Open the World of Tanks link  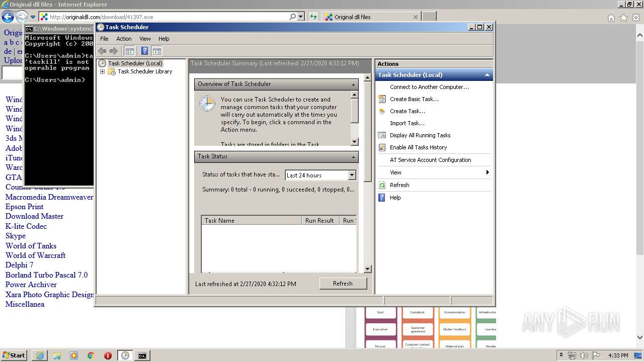[31, 245]
